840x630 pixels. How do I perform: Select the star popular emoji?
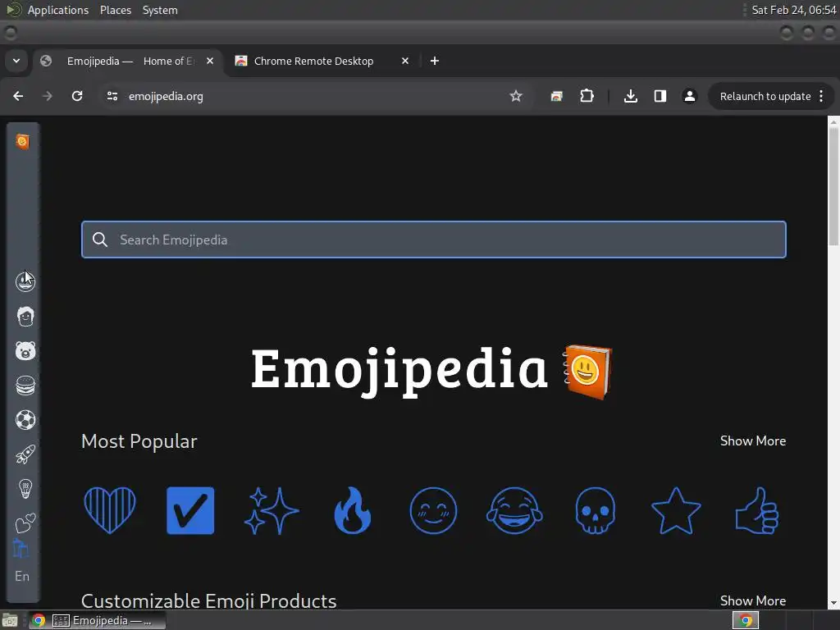(676, 510)
